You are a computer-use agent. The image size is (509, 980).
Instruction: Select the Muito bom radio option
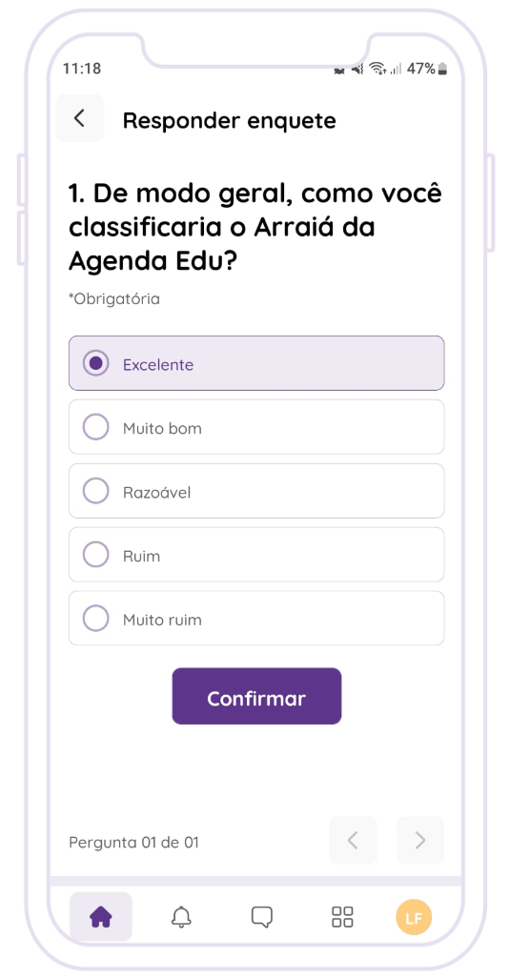(256, 427)
